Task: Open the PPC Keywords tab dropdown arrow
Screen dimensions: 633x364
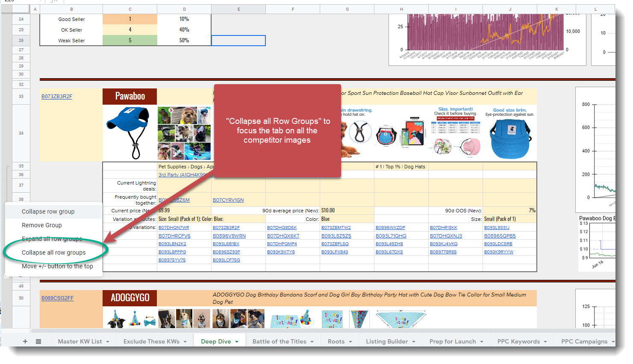Action: point(545,342)
